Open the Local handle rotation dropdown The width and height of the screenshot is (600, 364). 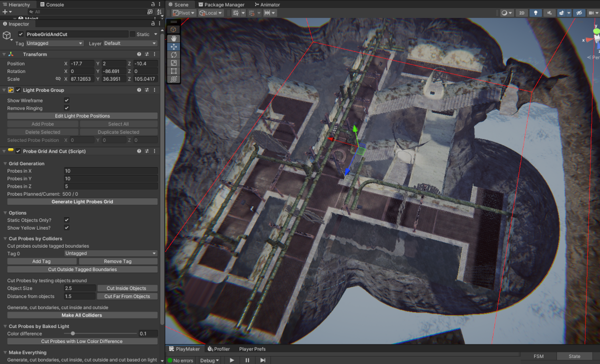pos(211,13)
